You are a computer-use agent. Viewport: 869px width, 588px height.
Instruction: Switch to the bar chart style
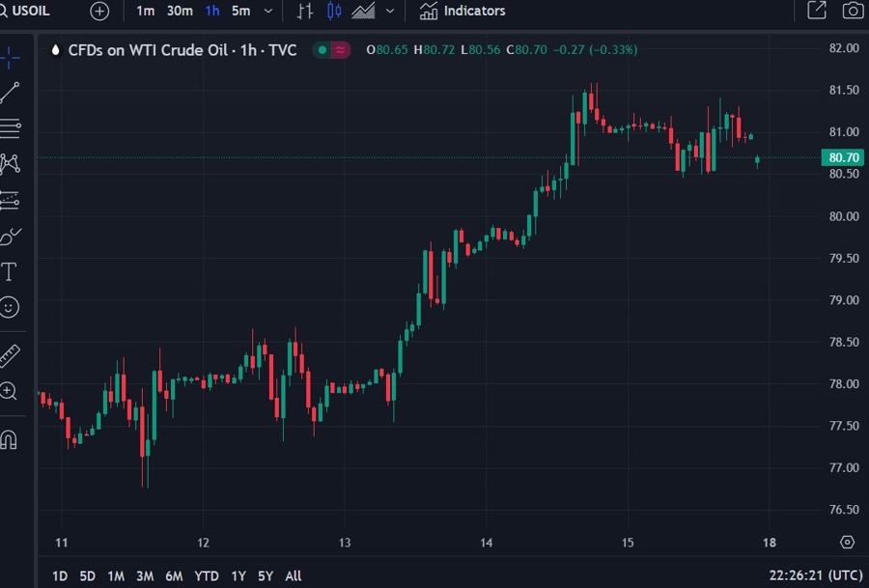click(305, 11)
